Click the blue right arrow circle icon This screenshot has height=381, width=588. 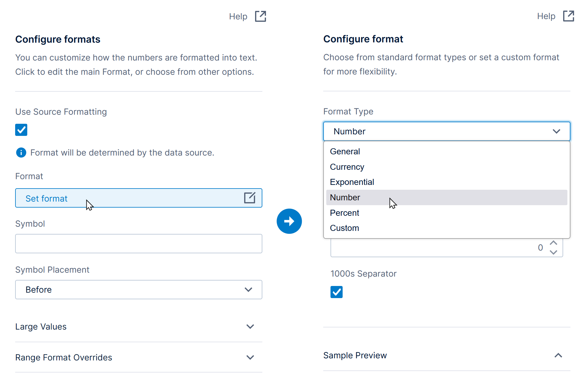[289, 221]
